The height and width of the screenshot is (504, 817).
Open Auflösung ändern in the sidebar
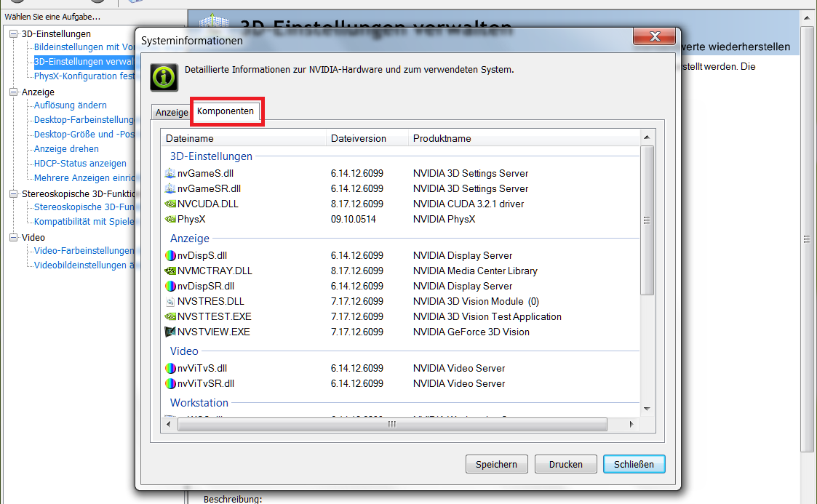coord(71,105)
